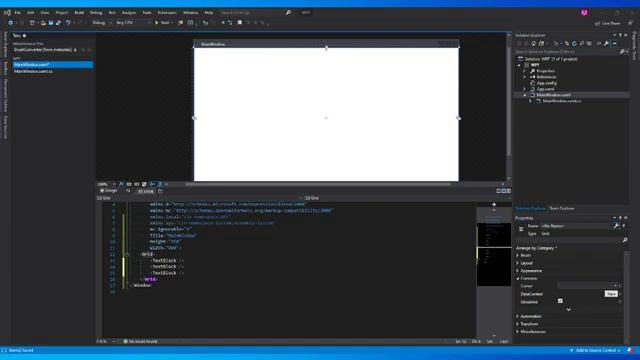Viewport: 640px width, 360px height.
Task: Open the Debug configuration dropdown
Action: click(x=101, y=23)
